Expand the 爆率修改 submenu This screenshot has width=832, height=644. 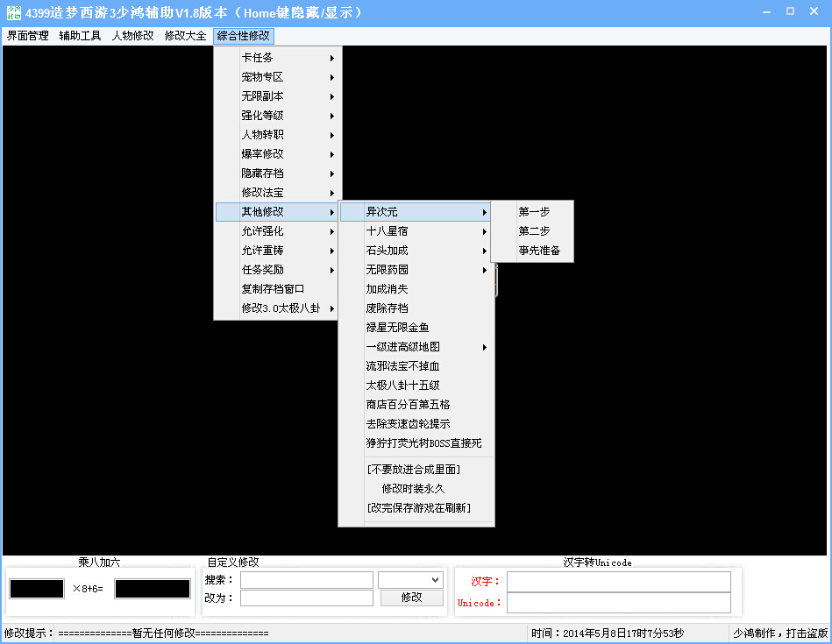(277, 154)
